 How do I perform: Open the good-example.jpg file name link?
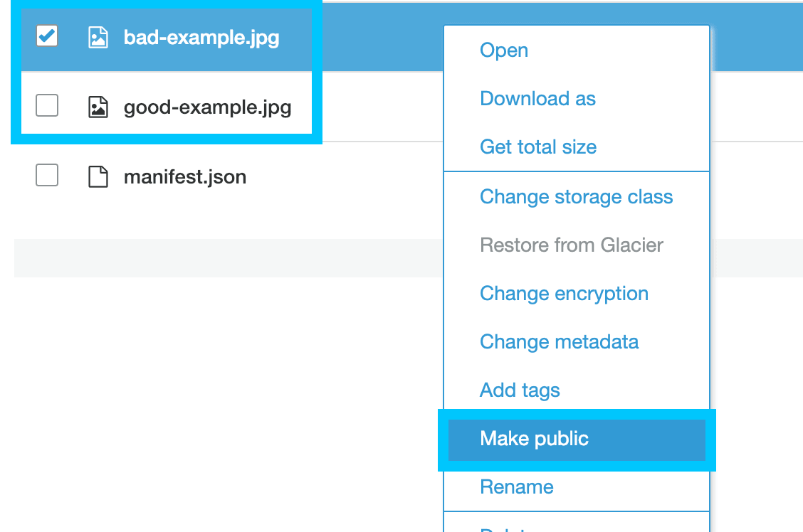click(x=207, y=107)
